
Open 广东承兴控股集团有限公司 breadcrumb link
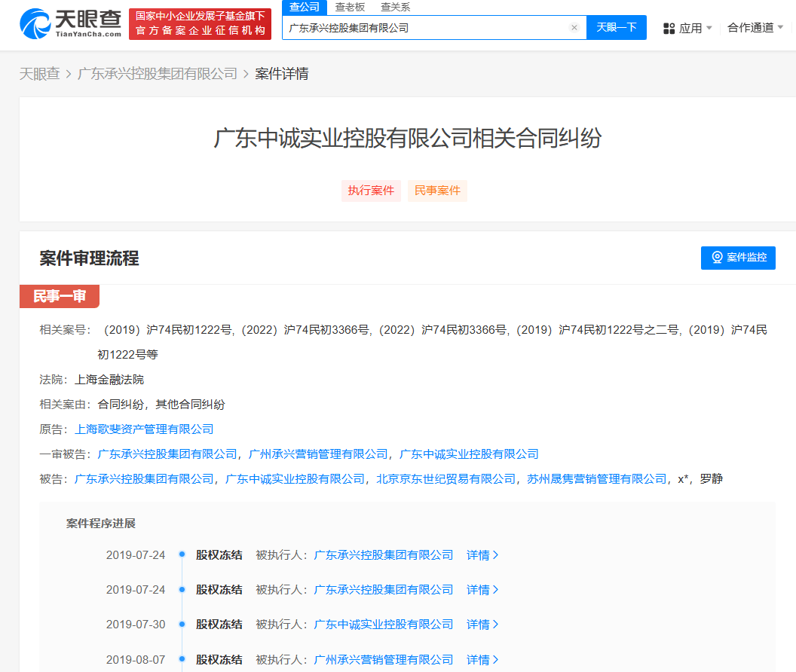pos(158,74)
